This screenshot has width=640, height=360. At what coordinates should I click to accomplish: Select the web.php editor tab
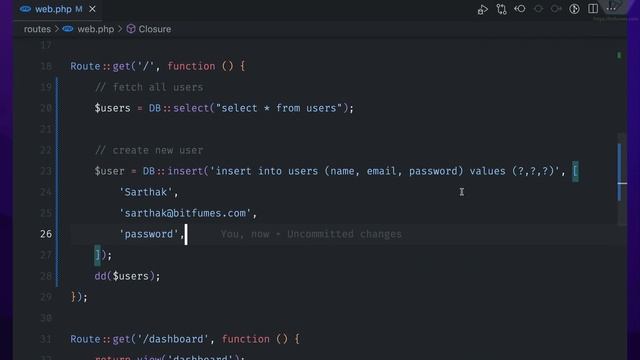(x=58, y=9)
